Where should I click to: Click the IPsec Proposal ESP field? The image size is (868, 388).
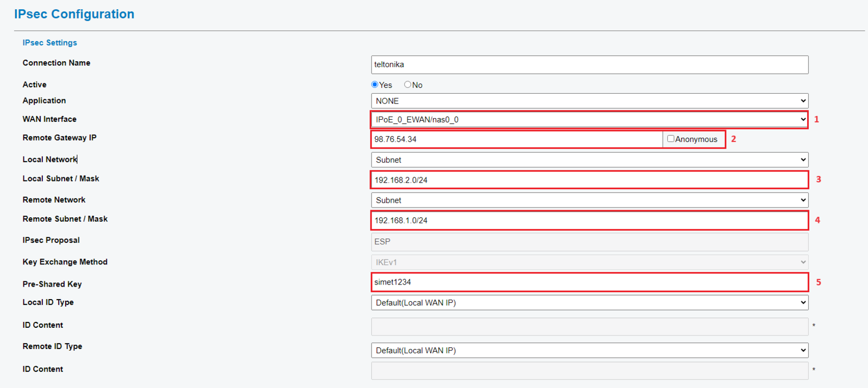coord(589,242)
